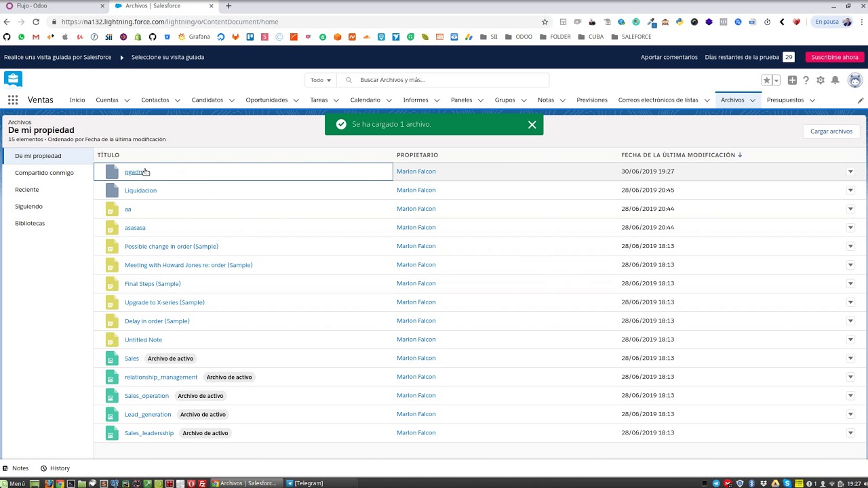
Task: Open the Setup gear icon
Action: [821, 80]
